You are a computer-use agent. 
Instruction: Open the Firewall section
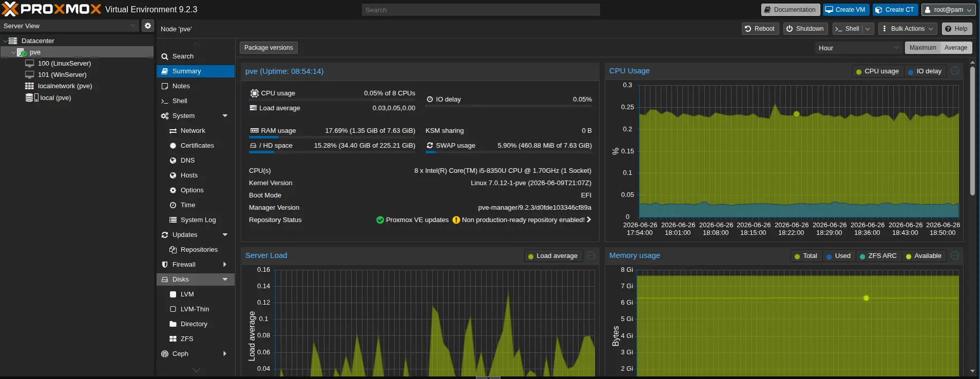click(x=196, y=265)
